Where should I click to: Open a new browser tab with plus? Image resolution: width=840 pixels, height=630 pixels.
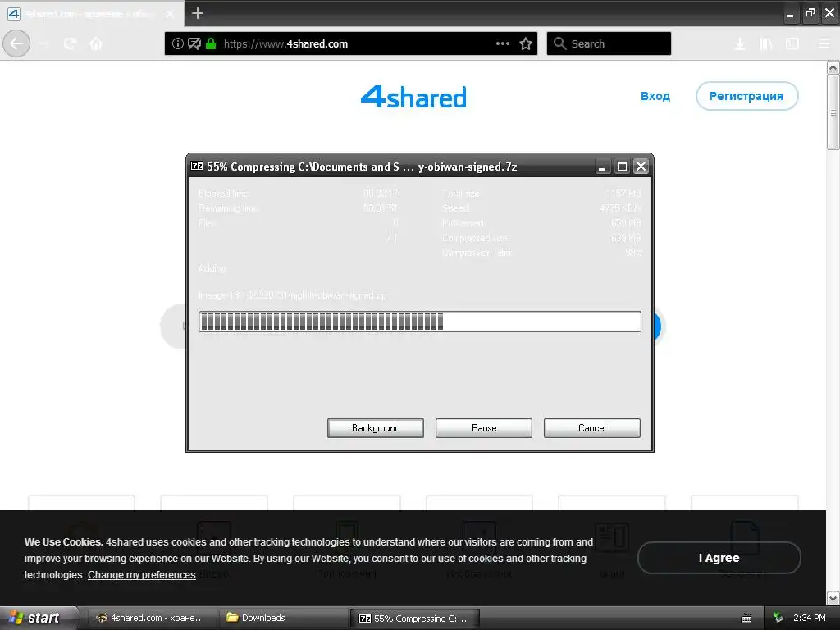[198, 13]
